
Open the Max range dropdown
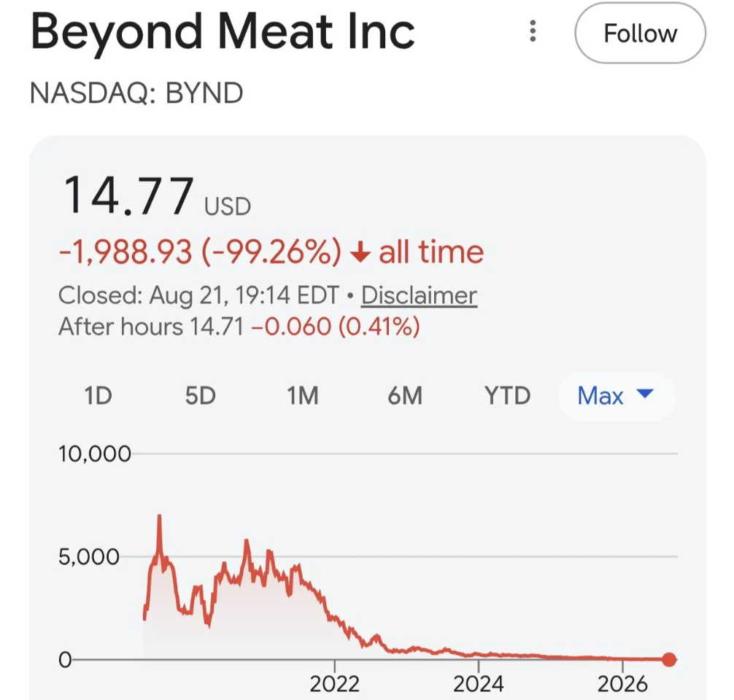(x=617, y=396)
